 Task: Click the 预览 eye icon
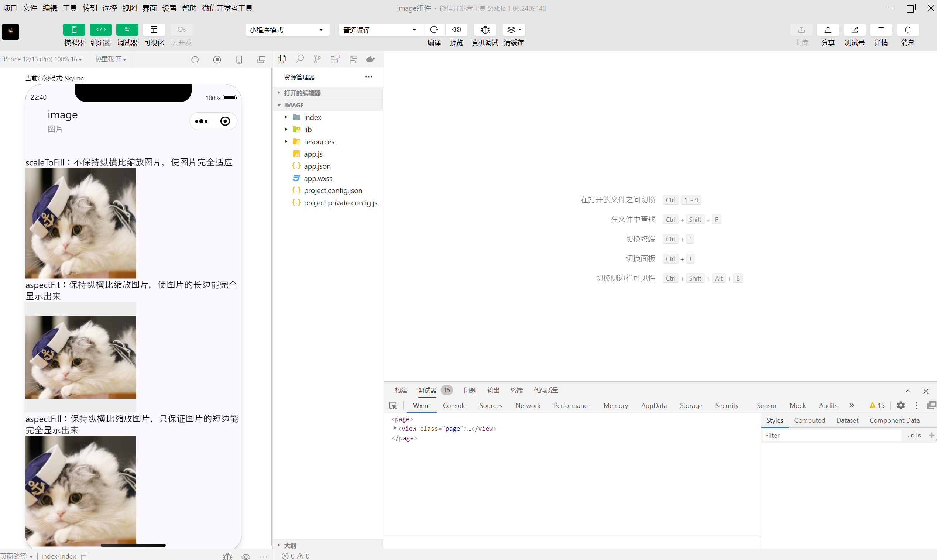[456, 30]
